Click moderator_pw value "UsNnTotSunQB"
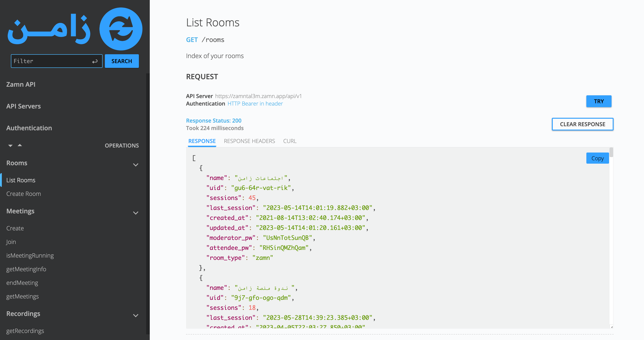Image resolution: width=644 pixels, height=340 pixels. (x=287, y=238)
